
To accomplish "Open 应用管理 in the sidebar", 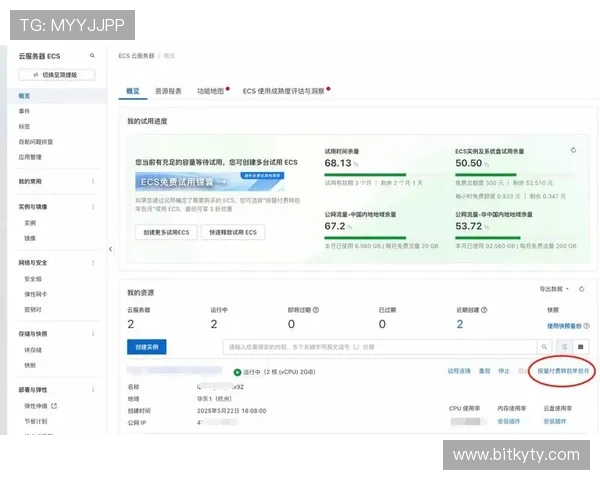I will click(x=30, y=157).
